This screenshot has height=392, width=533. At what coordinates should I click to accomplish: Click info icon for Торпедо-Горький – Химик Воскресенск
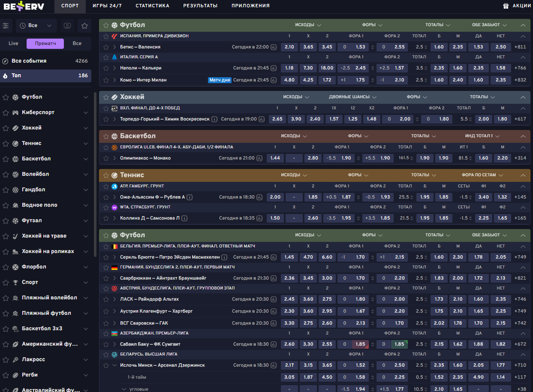214,119
